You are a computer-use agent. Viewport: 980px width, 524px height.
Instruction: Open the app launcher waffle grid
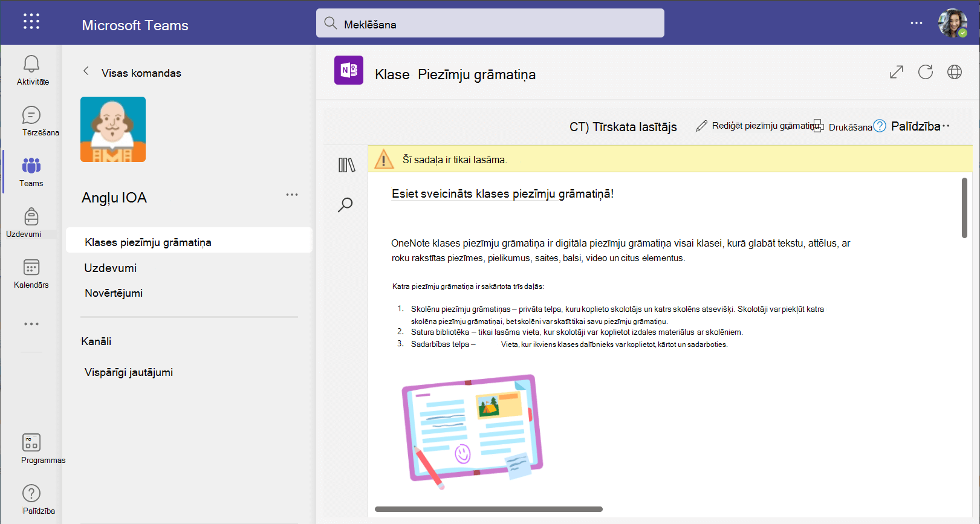[31, 22]
